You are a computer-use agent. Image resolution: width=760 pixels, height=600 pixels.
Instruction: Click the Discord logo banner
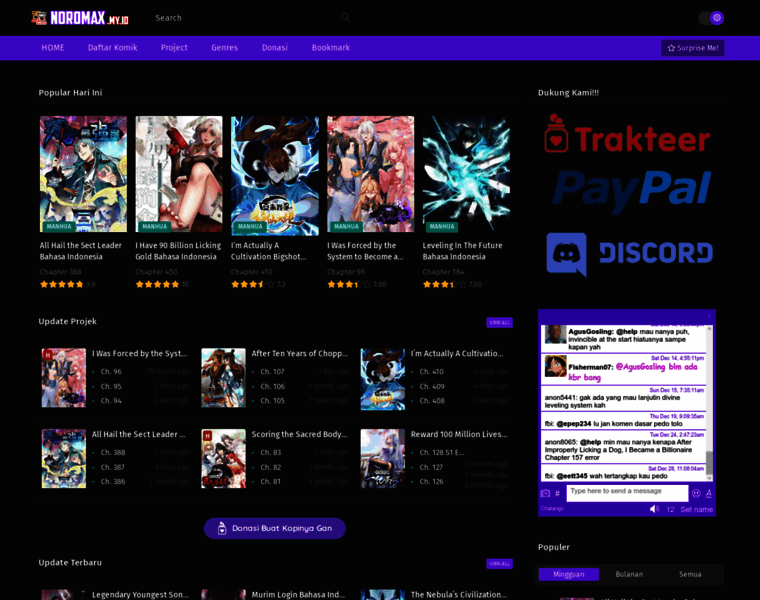click(630, 254)
